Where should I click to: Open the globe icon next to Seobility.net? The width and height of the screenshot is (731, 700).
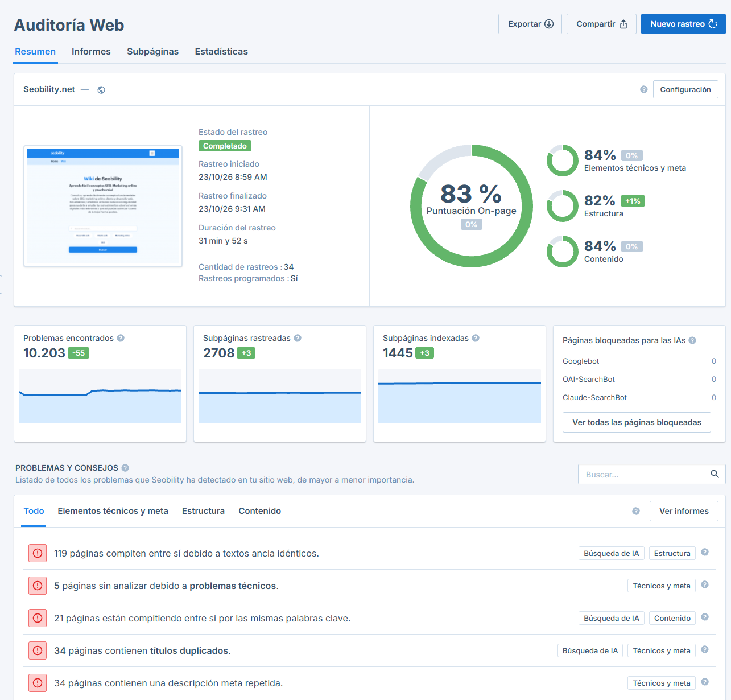click(101, 90)
